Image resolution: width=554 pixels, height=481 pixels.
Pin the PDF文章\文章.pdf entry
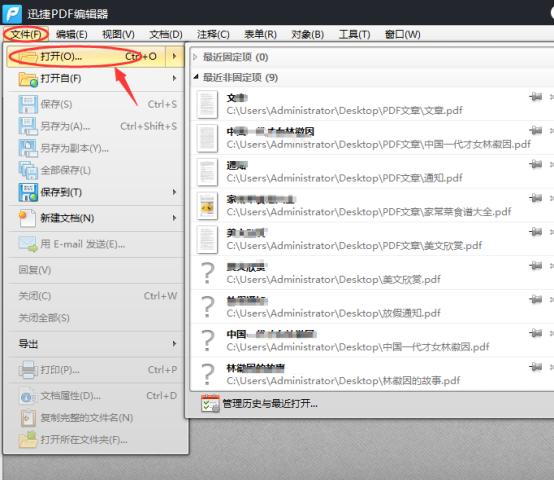click(536, 96)
